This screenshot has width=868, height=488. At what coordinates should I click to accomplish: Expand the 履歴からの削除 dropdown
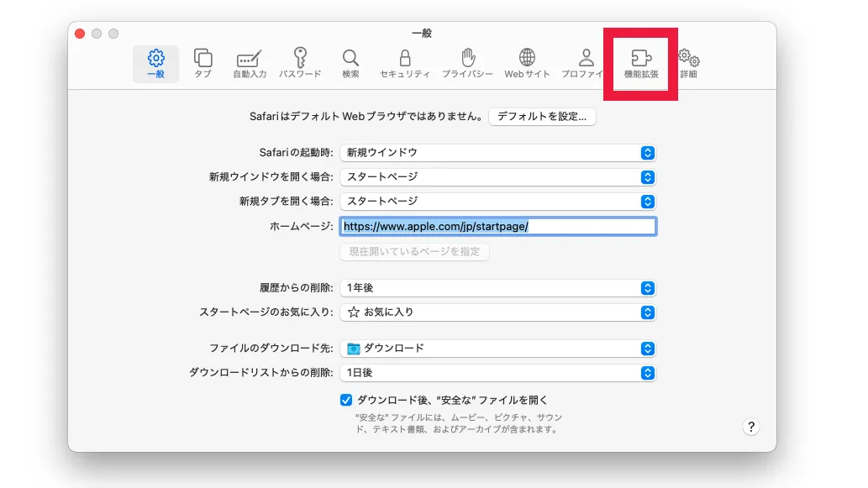[497, 288]
